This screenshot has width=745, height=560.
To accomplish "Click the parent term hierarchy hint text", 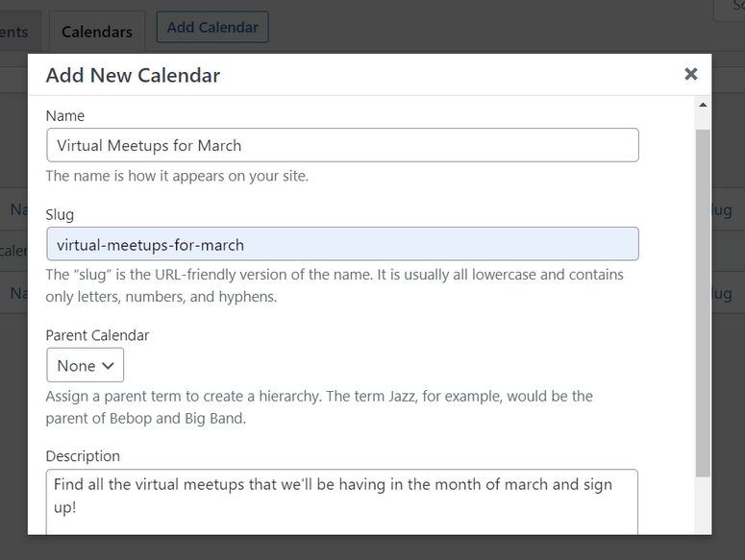I will [319, 406].
